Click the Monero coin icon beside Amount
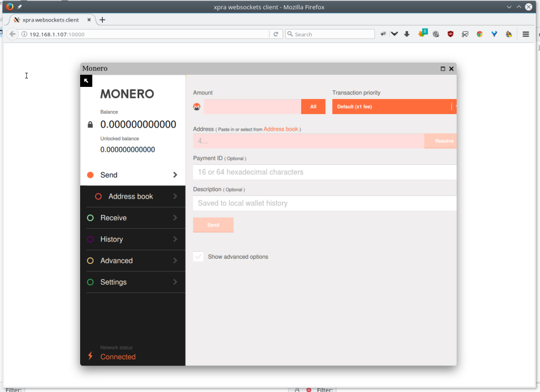Screen dimensions: 540x392 (197, 106)
